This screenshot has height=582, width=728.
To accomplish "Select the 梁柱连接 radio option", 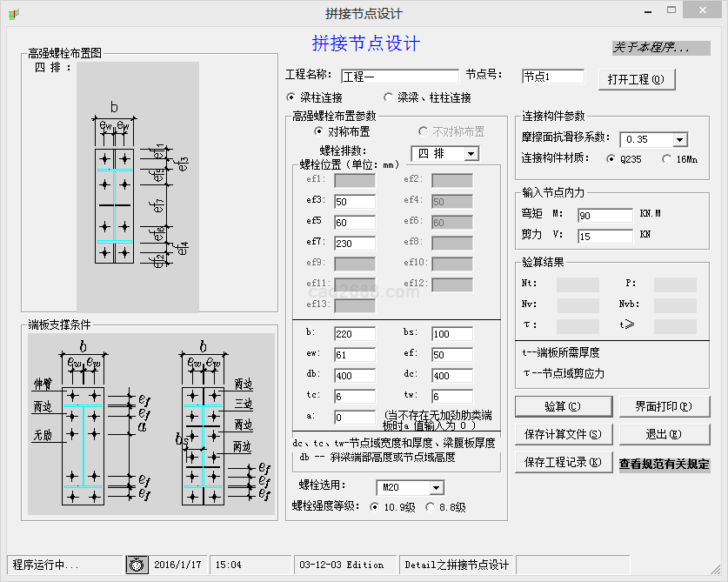I will (291, 97).
